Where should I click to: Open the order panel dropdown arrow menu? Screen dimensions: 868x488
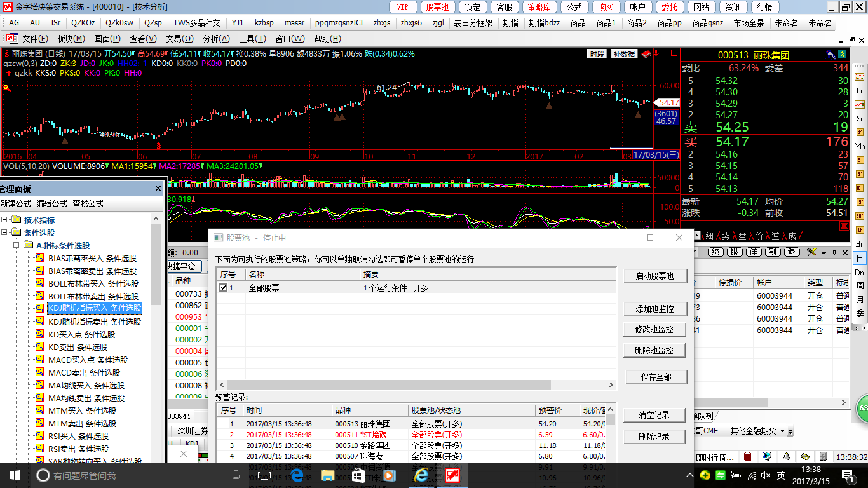tap(824, 253)
